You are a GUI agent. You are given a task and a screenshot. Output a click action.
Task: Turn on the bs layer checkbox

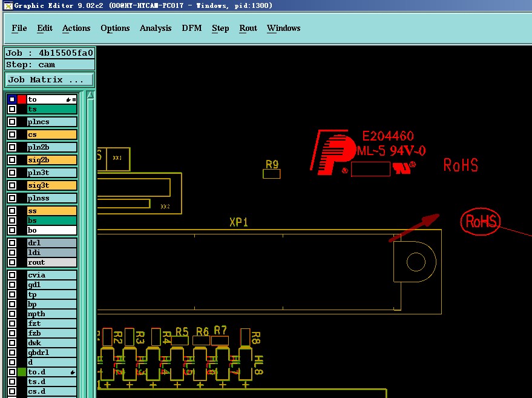click(12, 221)
